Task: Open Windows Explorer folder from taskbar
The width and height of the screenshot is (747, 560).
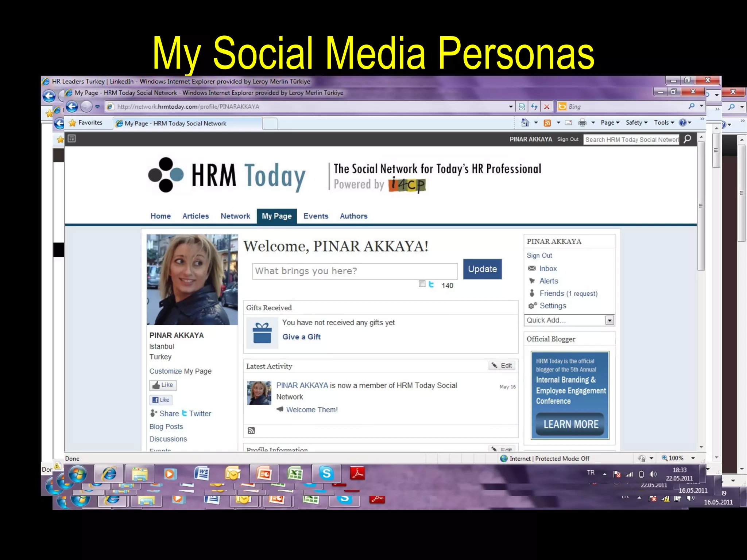Action: 139,474
